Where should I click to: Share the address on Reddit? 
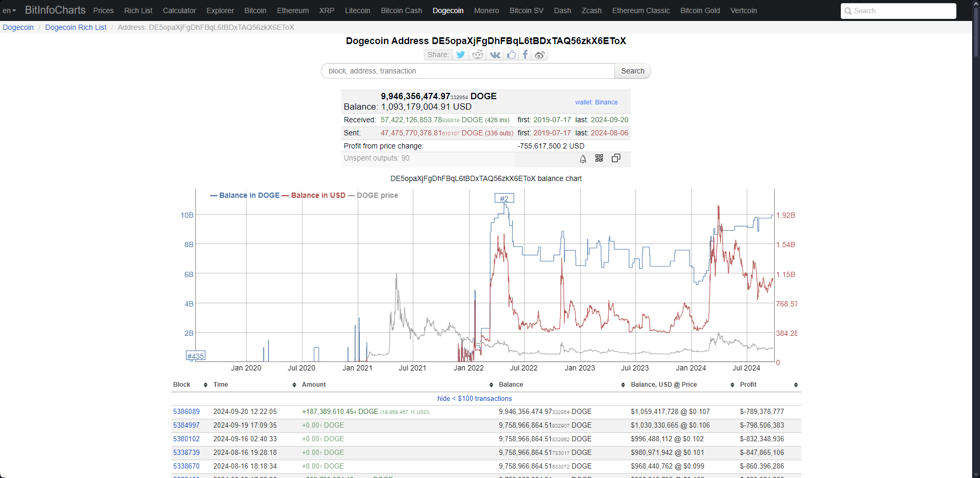coord(477,55)
